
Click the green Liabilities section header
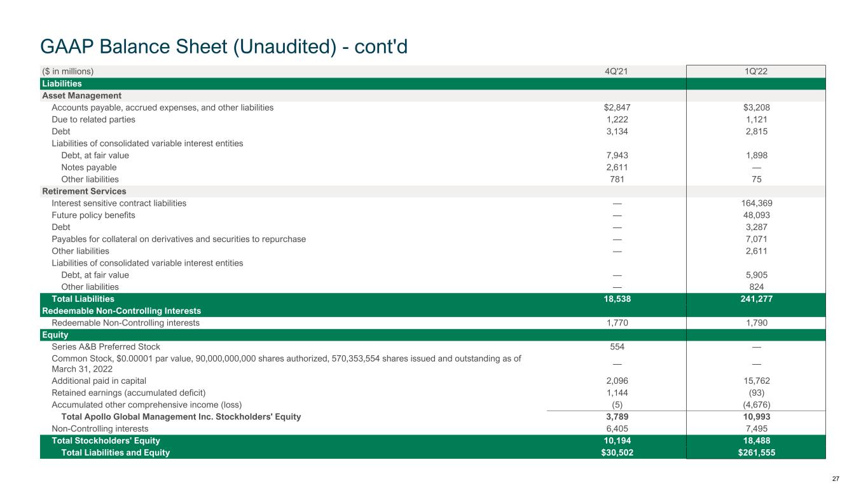pos(62,83)
